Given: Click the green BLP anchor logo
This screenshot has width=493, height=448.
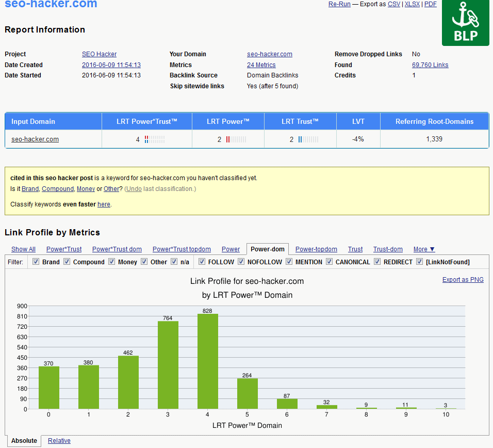Looking at the screenshot, I should pyautogui.click(x=465, y=23).
